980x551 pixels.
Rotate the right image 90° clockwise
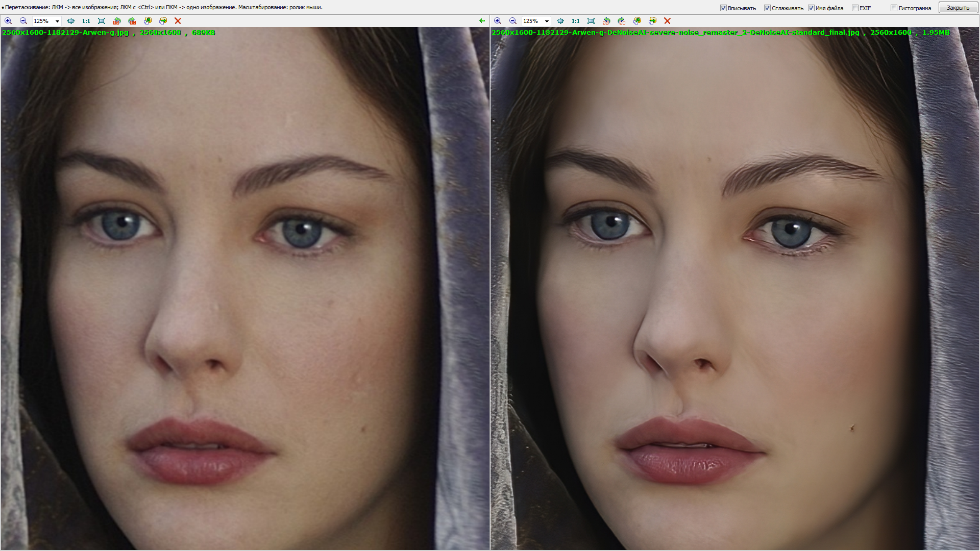coord(622,21)
